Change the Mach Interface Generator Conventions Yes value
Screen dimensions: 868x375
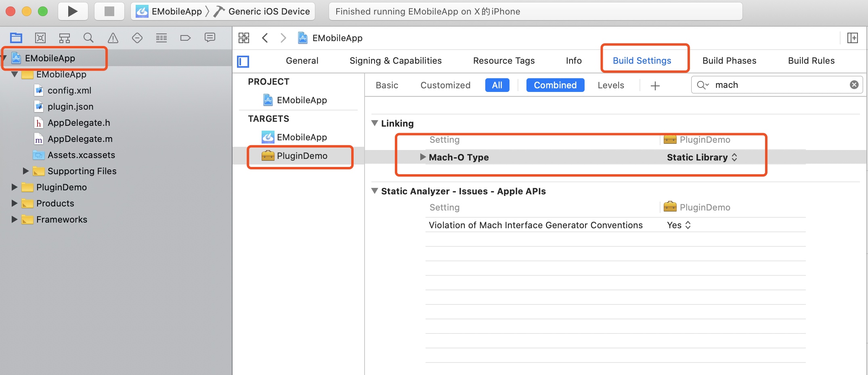pyautogui.click(x=679, y=225)
